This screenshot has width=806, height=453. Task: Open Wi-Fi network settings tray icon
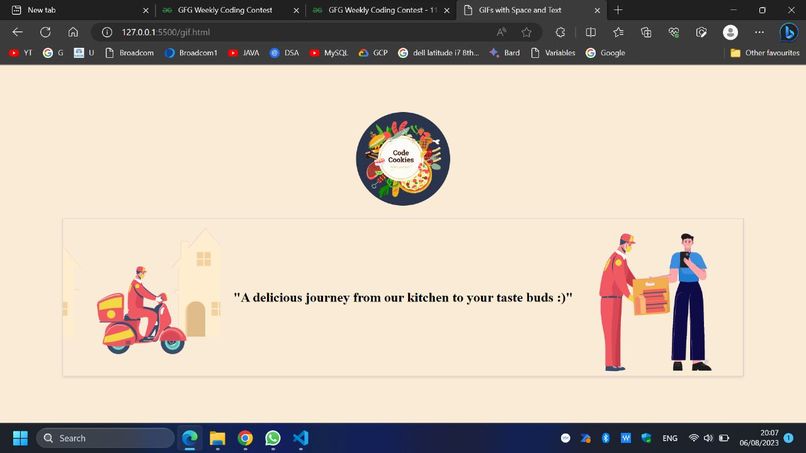pos(693,438)
